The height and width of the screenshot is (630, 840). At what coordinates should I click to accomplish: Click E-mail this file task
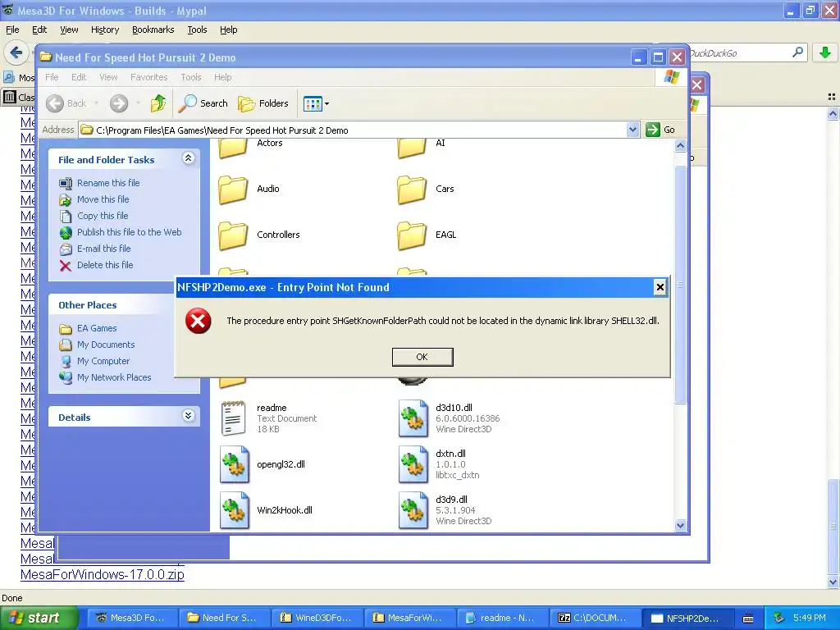[104, 249]
